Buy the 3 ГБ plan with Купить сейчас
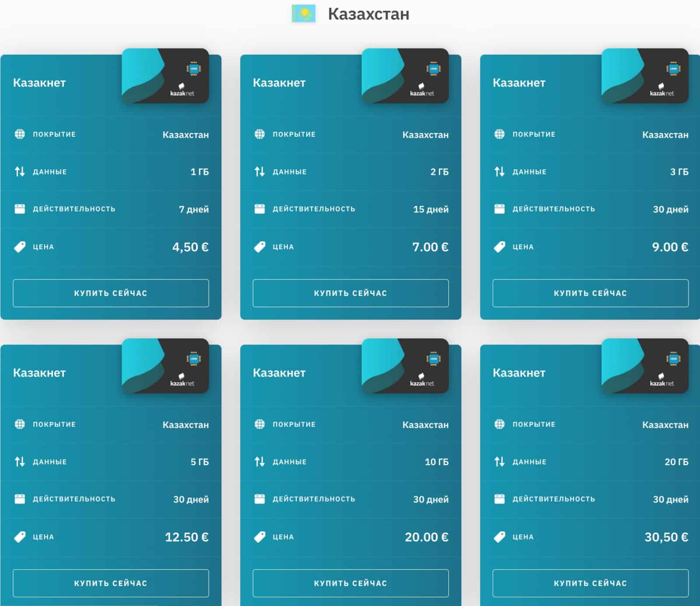The height and width of the screenshot is (606, 700). [x=590, y=293]
